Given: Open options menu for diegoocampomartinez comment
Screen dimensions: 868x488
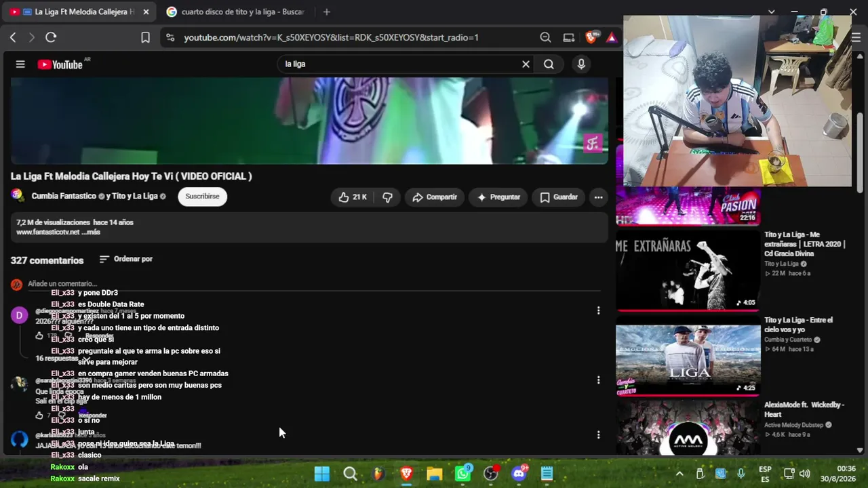Looking at the screenshot, I should pos(598,310).
